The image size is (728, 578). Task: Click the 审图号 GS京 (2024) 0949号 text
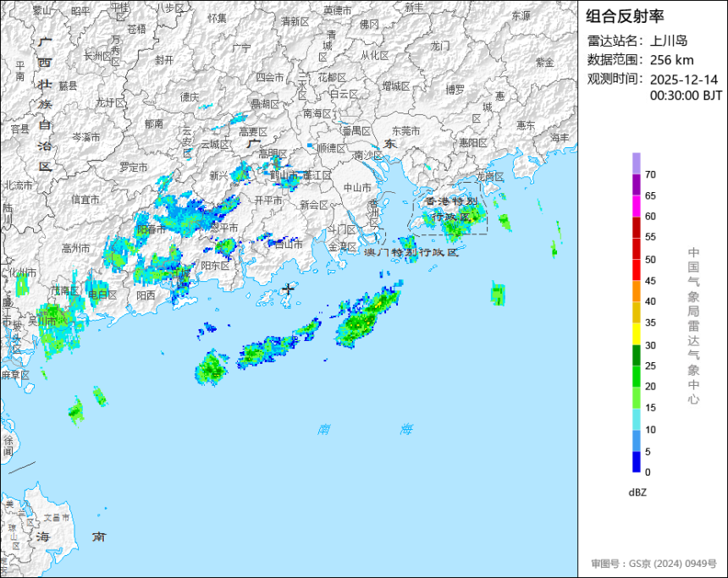654,564
